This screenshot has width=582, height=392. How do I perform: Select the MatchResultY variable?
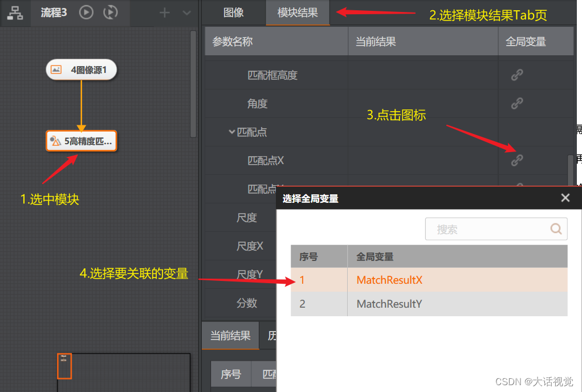coord(429,304)
